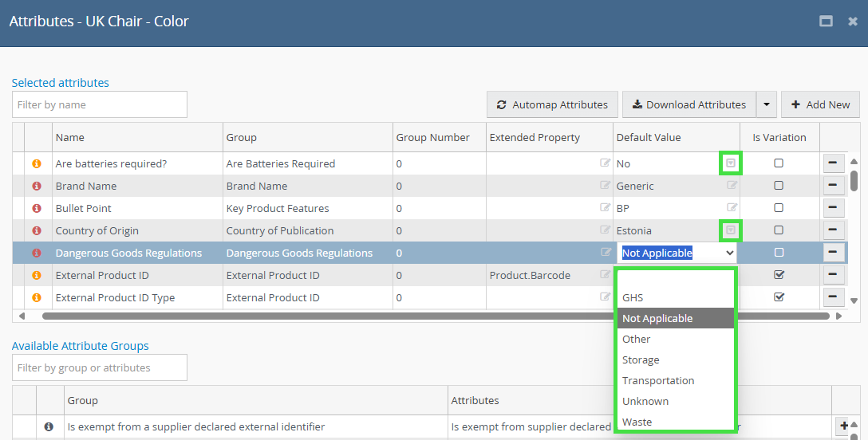868x440 pixels.
Task: Uncheck Is Variation for External Product ID
Action: tap(779, 275)
